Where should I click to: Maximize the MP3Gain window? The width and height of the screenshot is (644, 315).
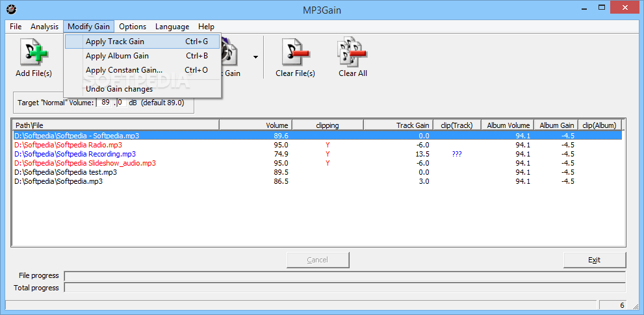pyautogui.click(x=602, y=7)
